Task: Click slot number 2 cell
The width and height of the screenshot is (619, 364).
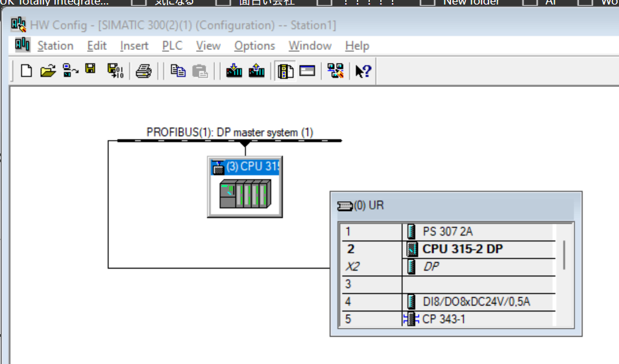Action: (x=372, y=249)
